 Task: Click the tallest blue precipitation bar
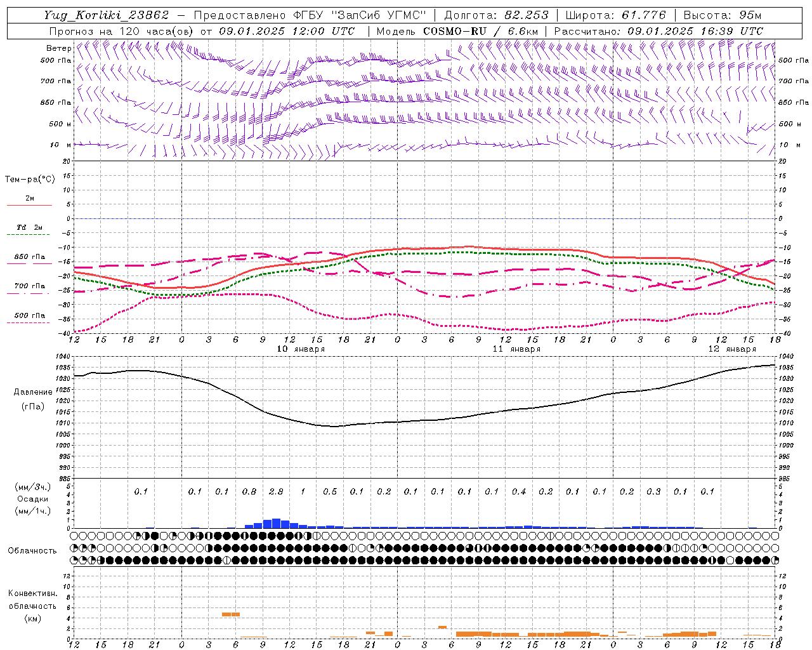(276, 524)
